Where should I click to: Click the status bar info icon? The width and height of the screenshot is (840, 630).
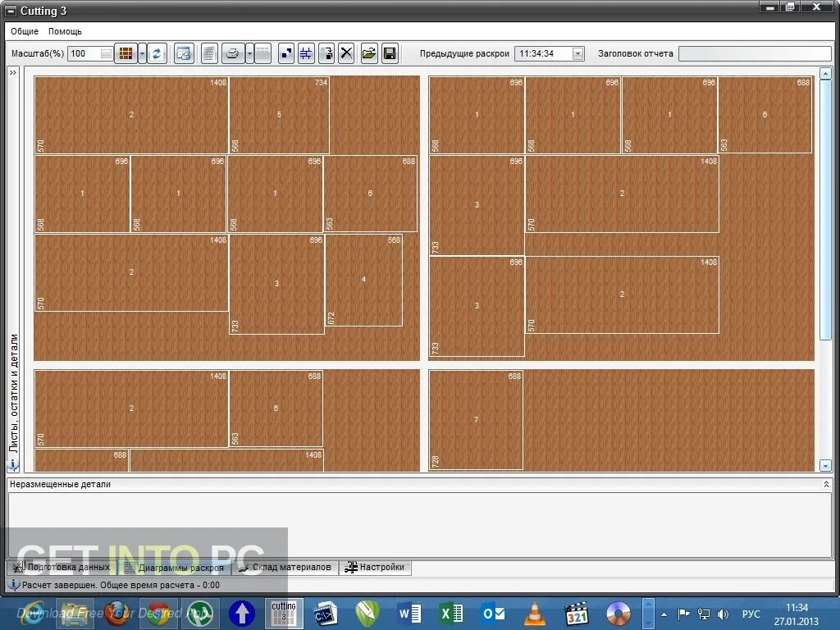(x=13, y=584)
